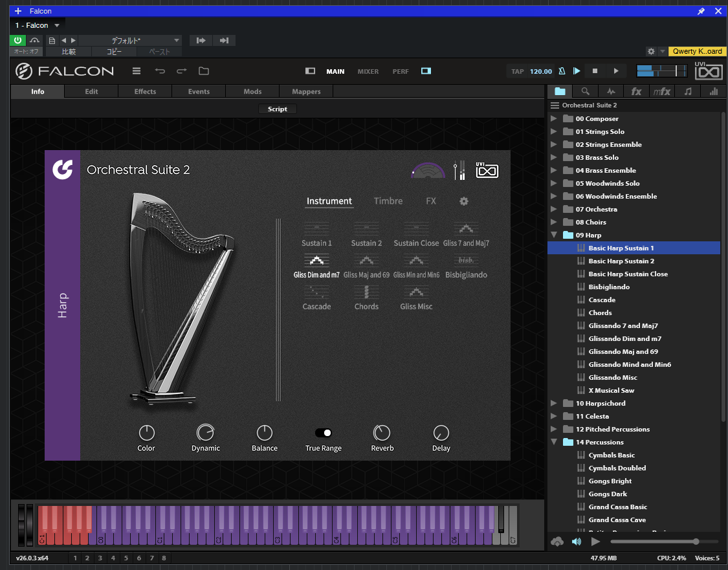Open the mfx browser tab

661,91
